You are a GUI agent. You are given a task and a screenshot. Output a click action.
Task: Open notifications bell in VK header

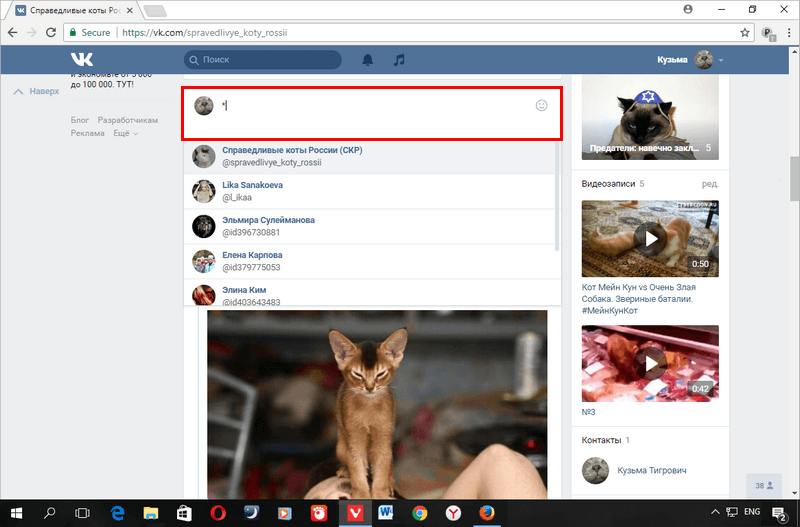coord(367,60)
